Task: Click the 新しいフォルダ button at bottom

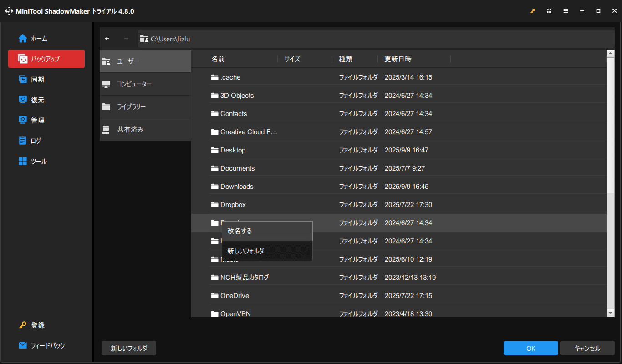Action: (x=129, y=348)
